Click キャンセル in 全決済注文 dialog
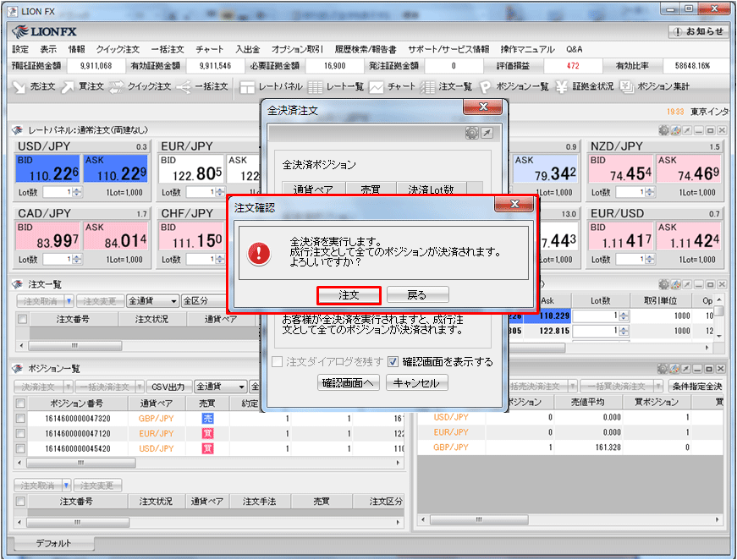Viewport: 737px width, 560px height. 416,383
